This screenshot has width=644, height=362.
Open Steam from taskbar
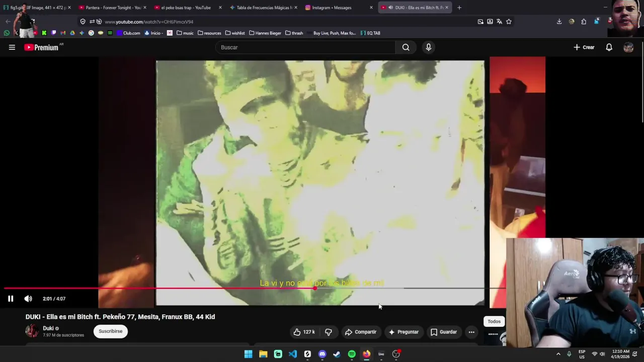[337, 354]
